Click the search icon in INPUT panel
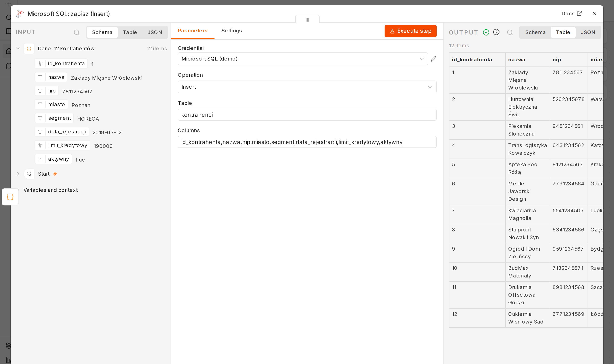 click(77, 32)
